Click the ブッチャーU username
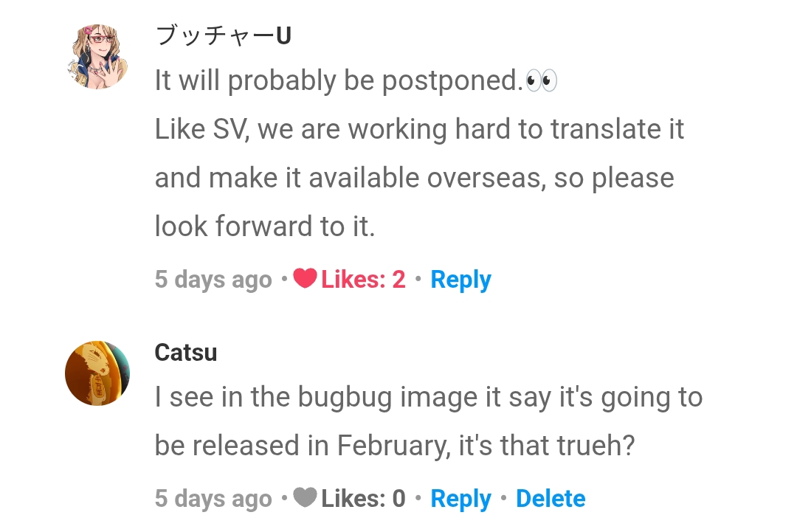 pyautogui.click(x=223, y=35)
